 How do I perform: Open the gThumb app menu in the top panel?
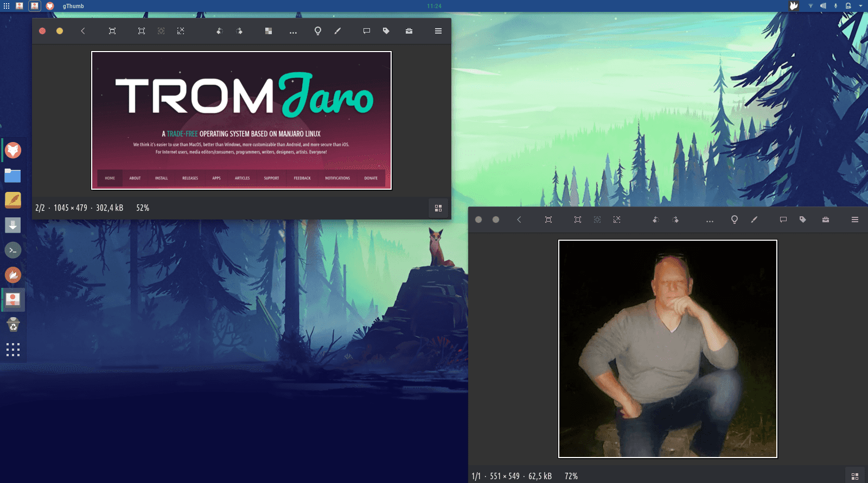point(73,6)
